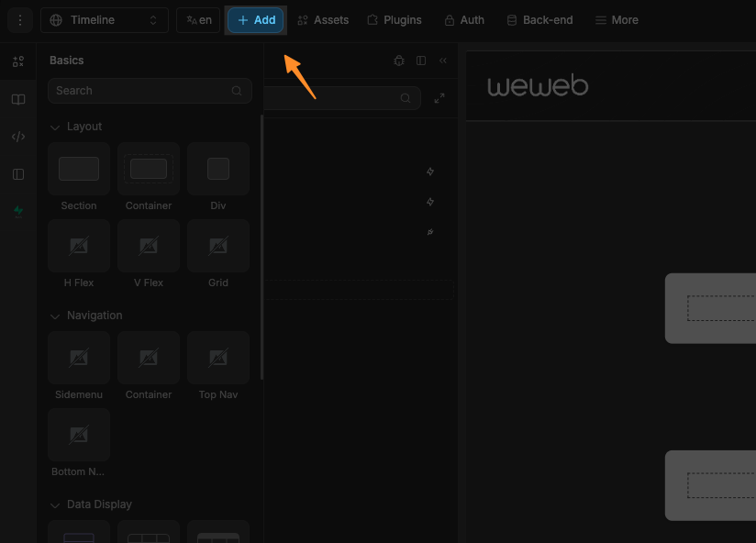Select the split layout icon in left sidebar
Screen dimensions: 756x543
(x=18, y=173)
